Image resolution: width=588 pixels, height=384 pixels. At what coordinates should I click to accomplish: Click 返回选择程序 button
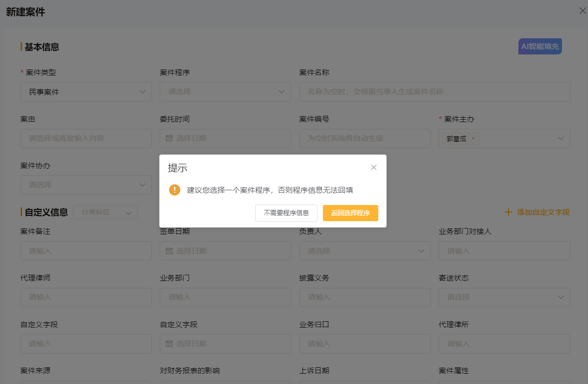(x=350, y=213)
